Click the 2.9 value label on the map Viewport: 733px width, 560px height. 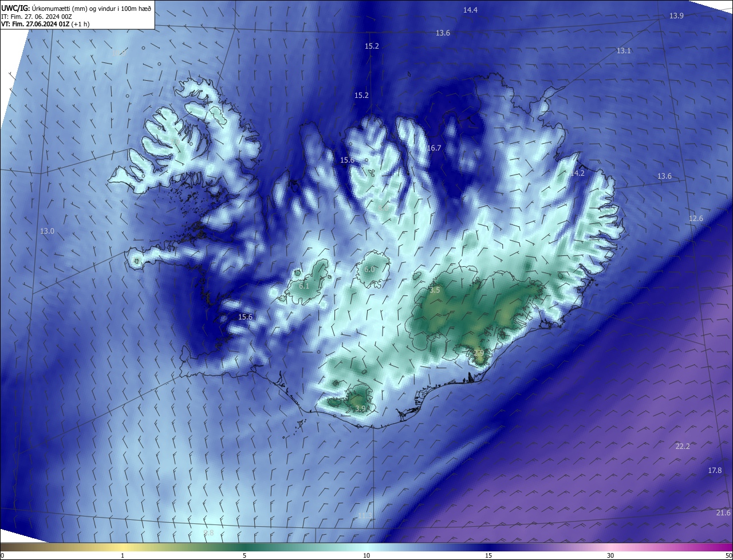[x=478, y=353]
